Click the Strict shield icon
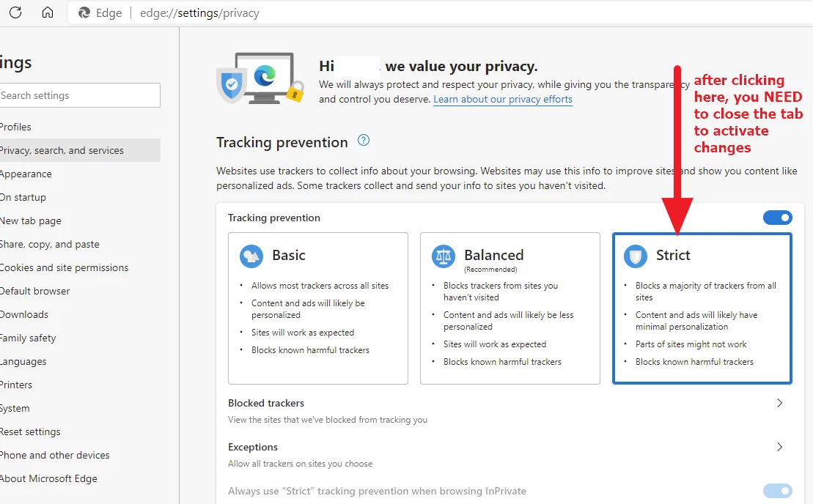The image size is (813, 504). pyautogui.click(x=635, y=256)
